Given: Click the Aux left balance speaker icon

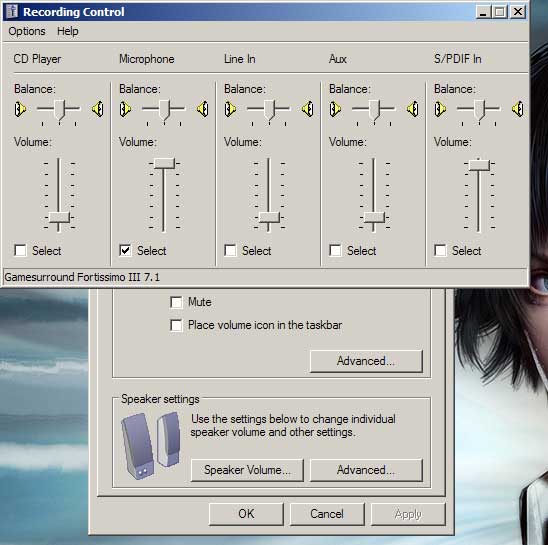Looking at the screenshot, I should click(335, 109).
